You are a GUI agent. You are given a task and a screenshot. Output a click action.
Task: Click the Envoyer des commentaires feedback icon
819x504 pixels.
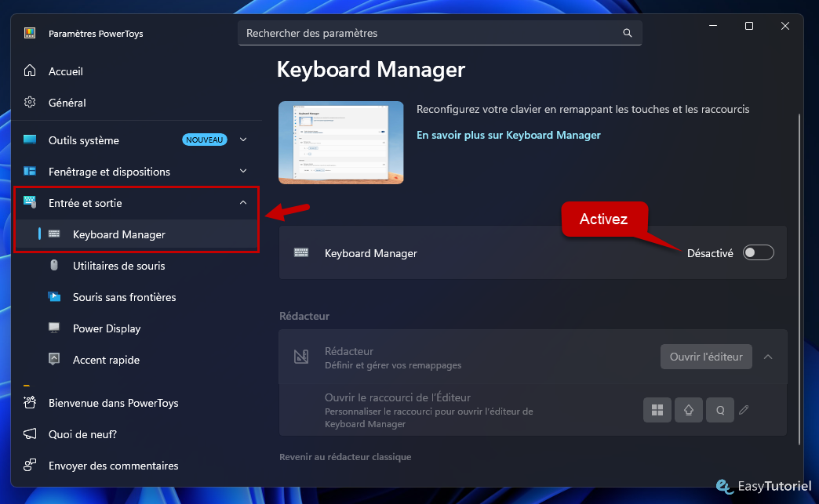30,465
